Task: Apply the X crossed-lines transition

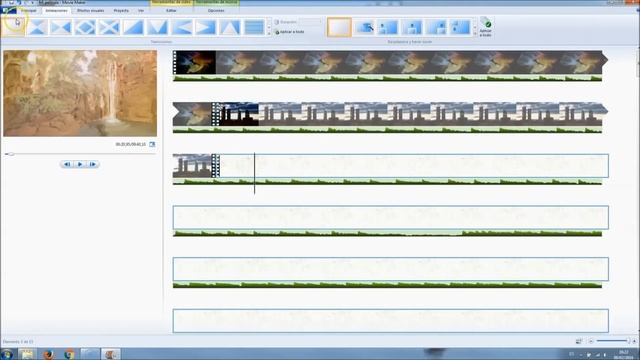Action: 109,27
